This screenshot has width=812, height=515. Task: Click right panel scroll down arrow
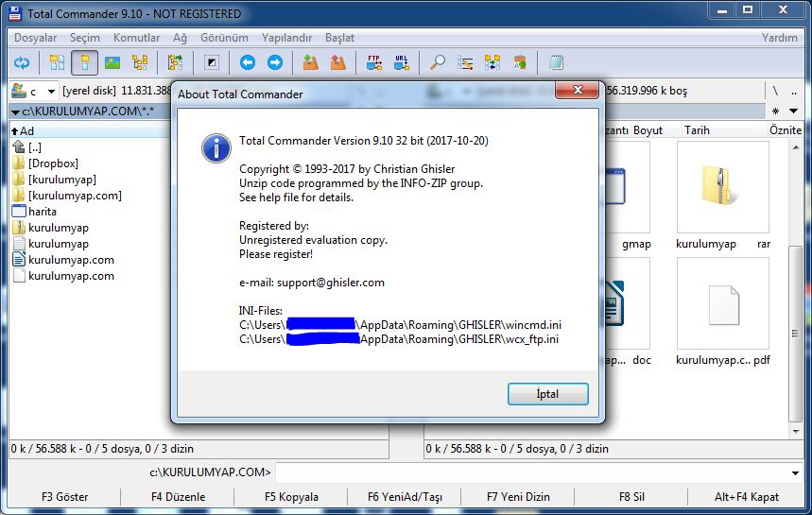point(795,431)
